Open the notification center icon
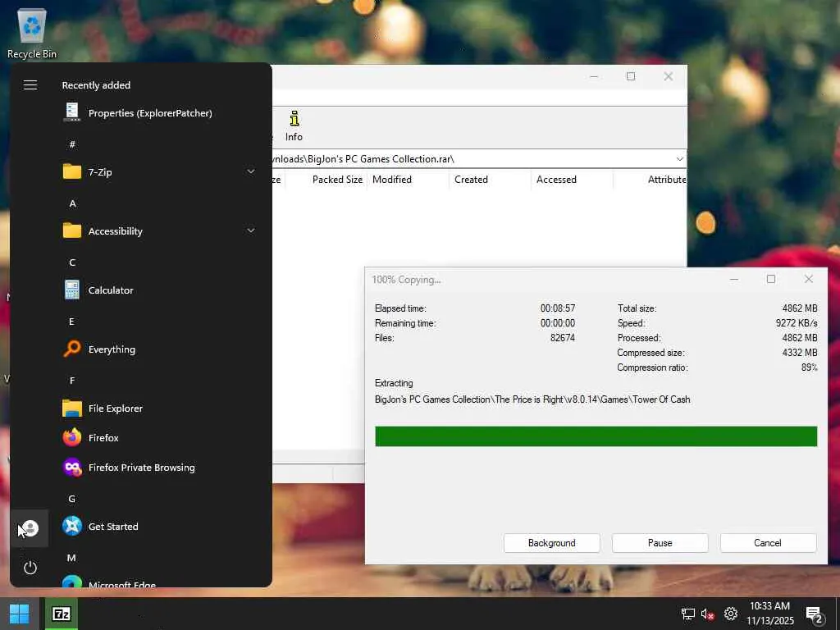The width and height of the screenshot is (840, 630). (814, 614)
